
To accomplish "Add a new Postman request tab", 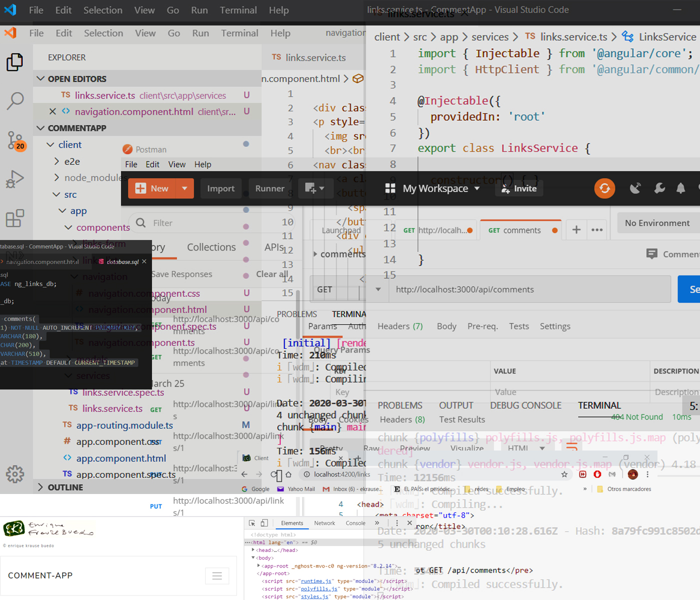I will pyautogui.click(x=576, y=229).
